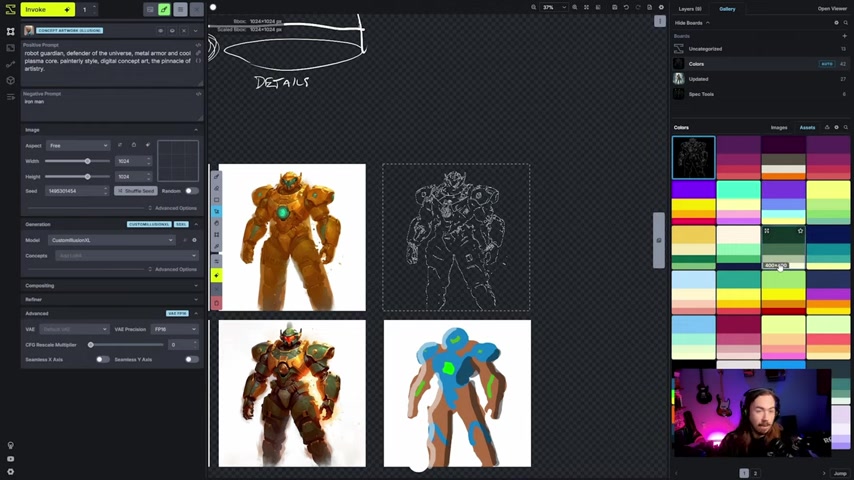Swap width and height dimensions icon
The width and height of the screenshot is (854, 480).
click(120, 145)
